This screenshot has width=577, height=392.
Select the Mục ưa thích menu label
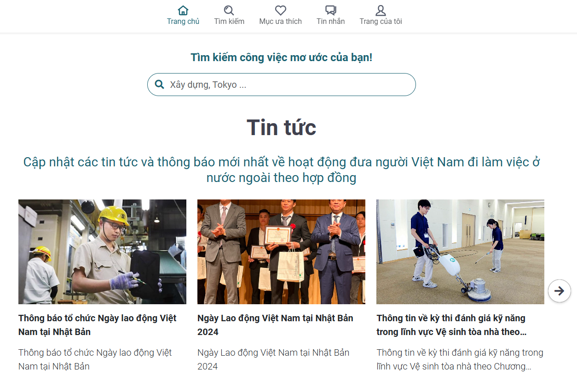point(281,21)
